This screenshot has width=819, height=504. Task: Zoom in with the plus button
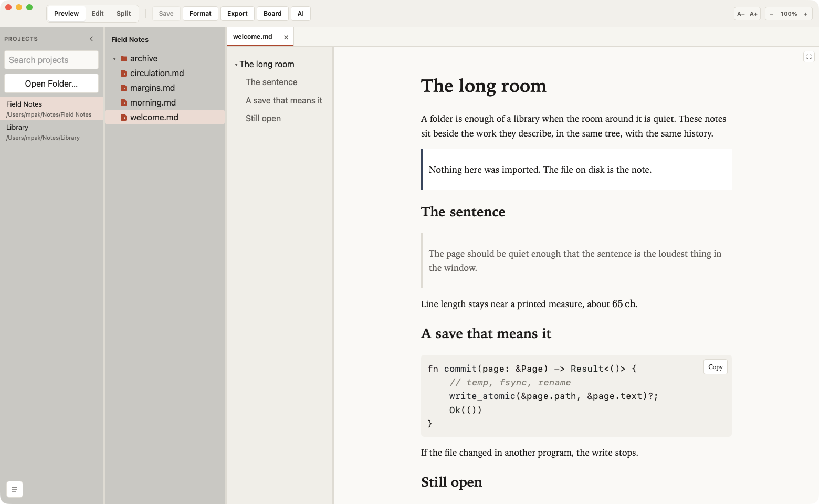coord(806,14)
